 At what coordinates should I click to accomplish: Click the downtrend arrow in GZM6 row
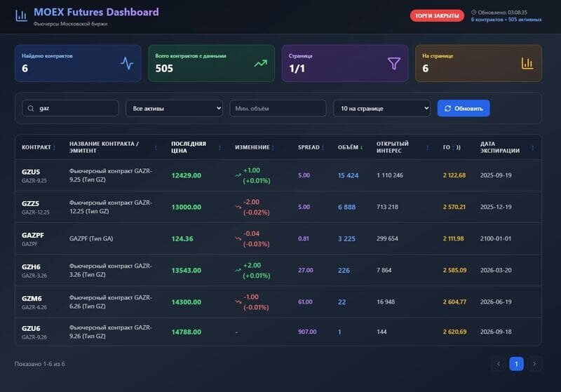238,302
